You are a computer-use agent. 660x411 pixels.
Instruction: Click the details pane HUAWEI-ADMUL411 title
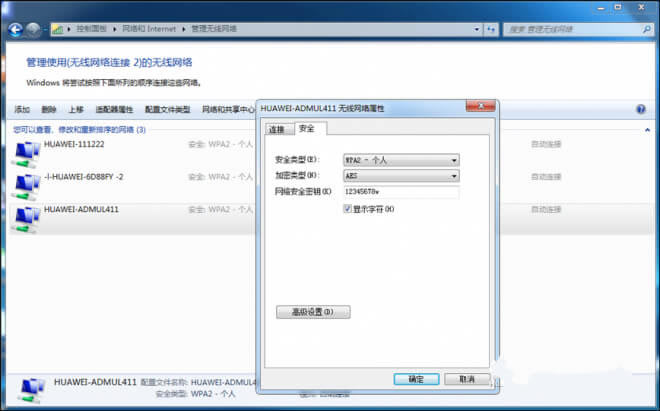click(95, 382)
